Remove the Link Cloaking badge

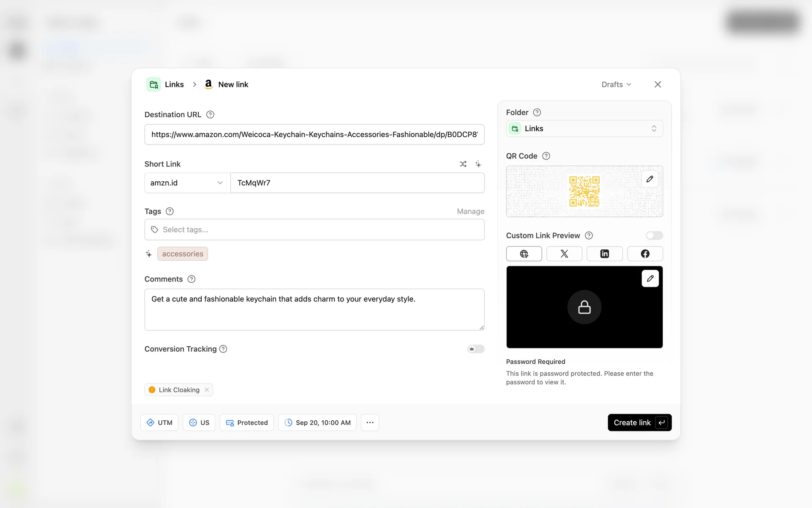pyautogui.click(x=207, y=390)
